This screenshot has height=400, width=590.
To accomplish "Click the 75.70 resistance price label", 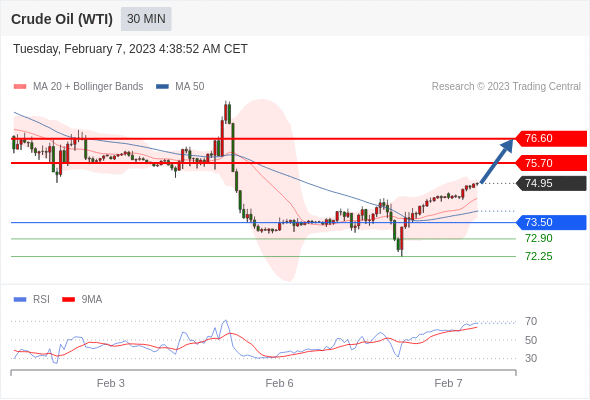I will pyautogui.click(x=551, y=163).
